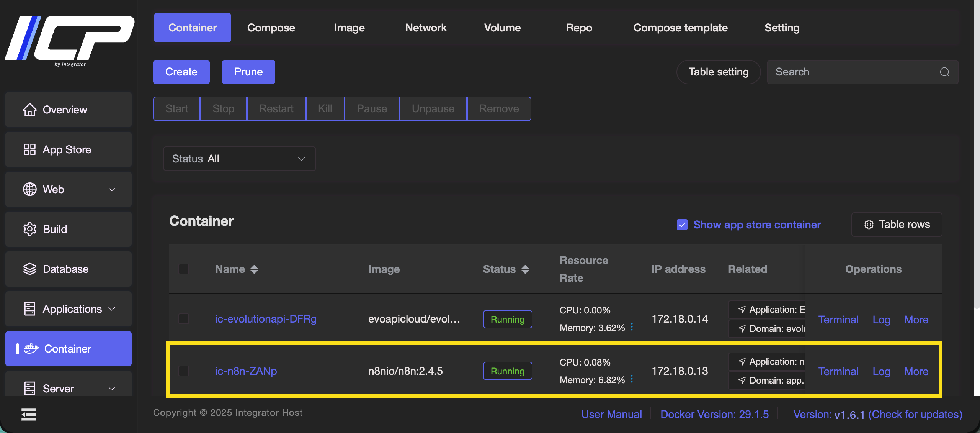Image resolution: width=980 pixels, height=433 pixels.
Task: Click the Prune button
Action: coord(248,72)
